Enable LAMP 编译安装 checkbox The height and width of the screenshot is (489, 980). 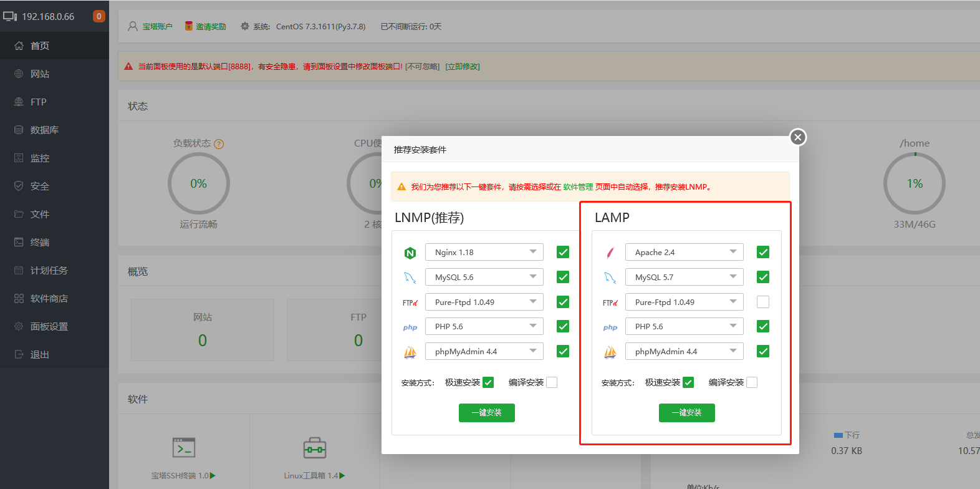click(x=752, y=382)
